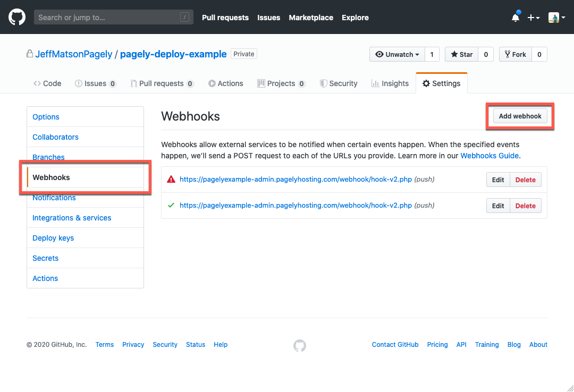Open the GitHub home logo
The image size is (574, 392).
[x=17, y=17]
